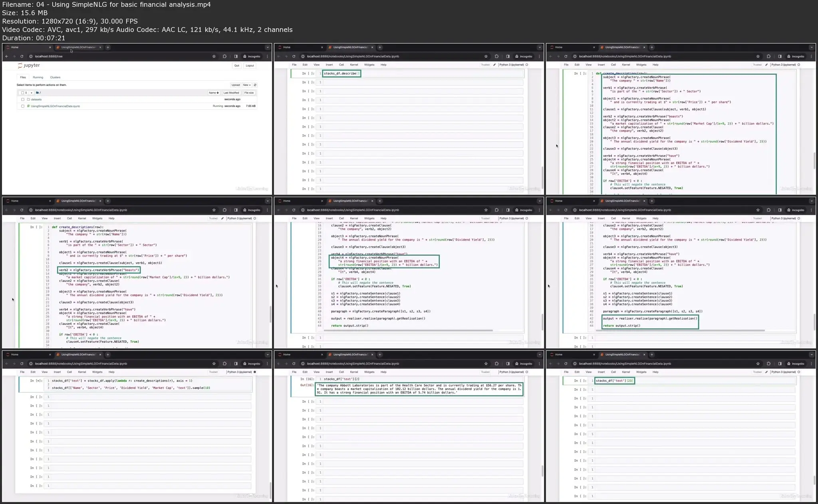Click the refresh notebook list icon beside New
The width and height of the screenshot is (818, 504).
pos(255,85)
